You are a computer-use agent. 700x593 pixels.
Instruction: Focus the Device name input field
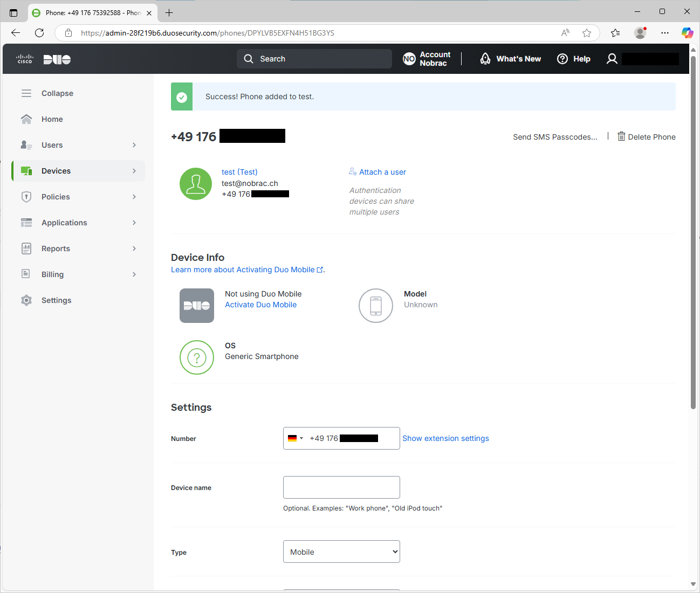(x=341, y=487)
